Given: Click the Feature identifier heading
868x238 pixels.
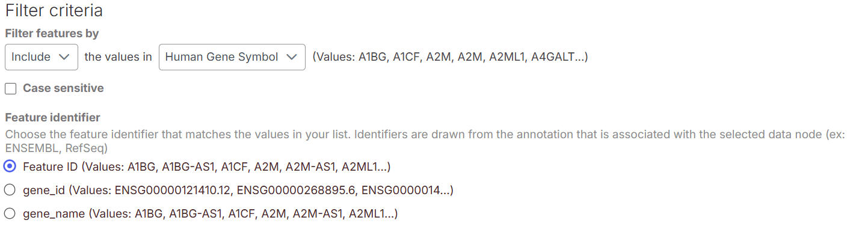Looking at the screenshot, I should (x=52, y=117).
